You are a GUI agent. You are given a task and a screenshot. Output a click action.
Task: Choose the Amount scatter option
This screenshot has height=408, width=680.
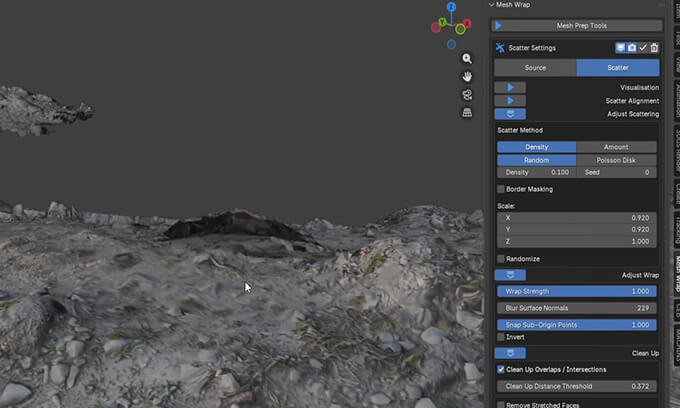pos(617,147)
